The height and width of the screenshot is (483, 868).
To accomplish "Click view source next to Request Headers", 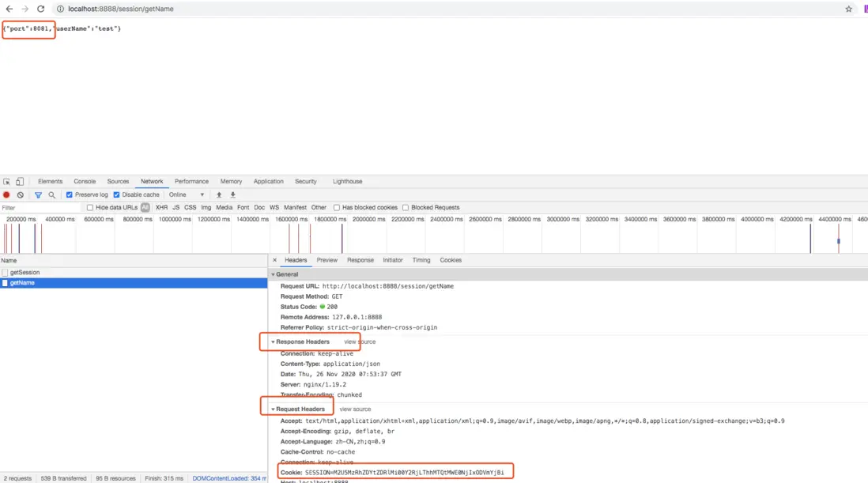I will click(x=355, y=409).
